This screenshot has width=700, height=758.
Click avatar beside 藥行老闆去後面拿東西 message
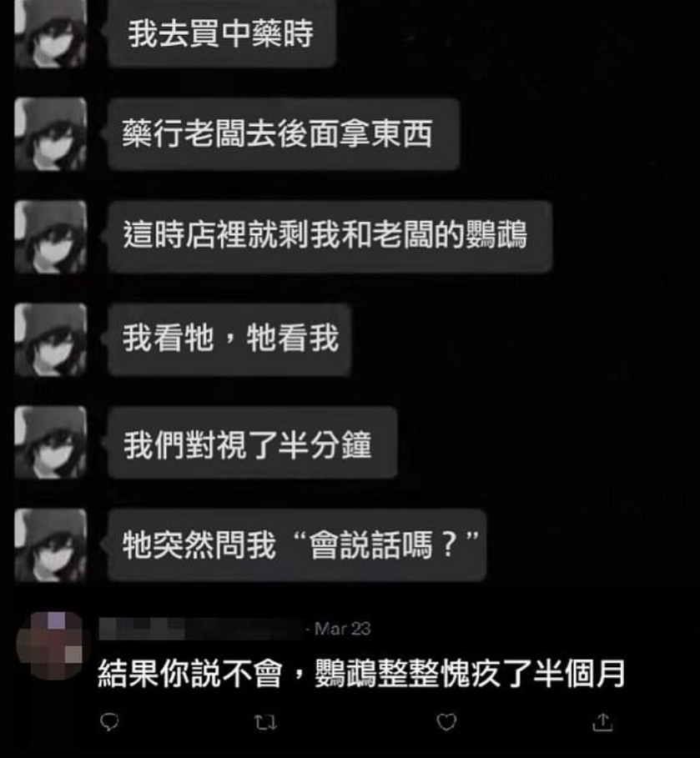50,133
